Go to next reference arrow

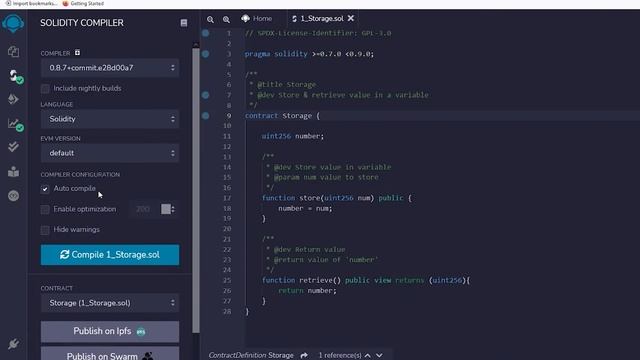pos(379,355)
